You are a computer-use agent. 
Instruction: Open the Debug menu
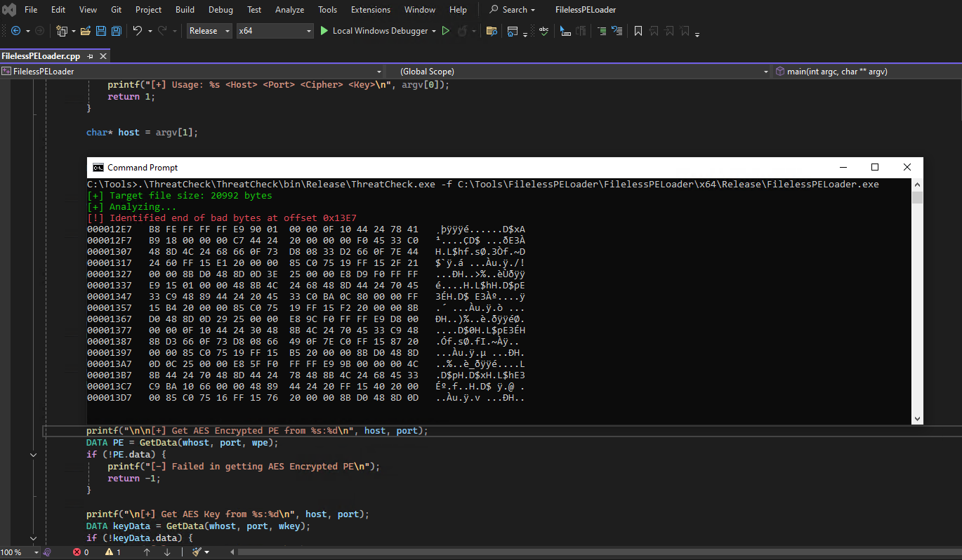[220, 10]
